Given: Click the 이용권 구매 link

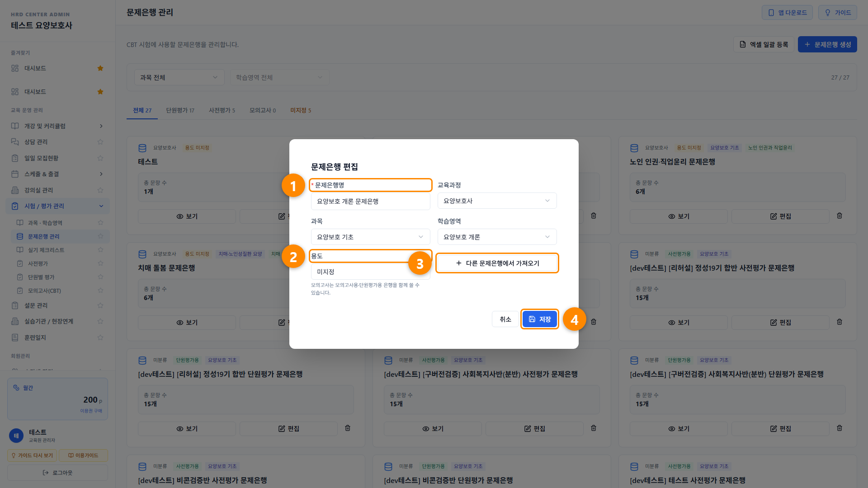Looking at the screenshot, I should click(91, 411).
